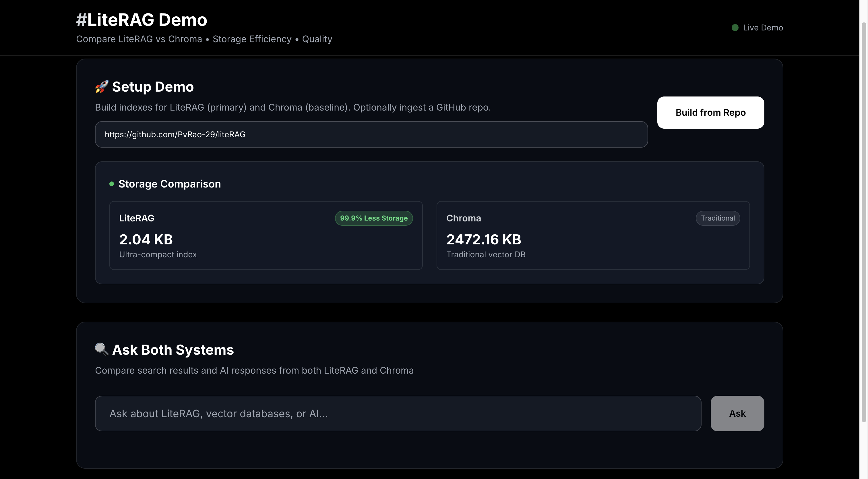Click the Ask Both Systems heading text
Screen dimensions: 868x479
click(x=173, y=350)
